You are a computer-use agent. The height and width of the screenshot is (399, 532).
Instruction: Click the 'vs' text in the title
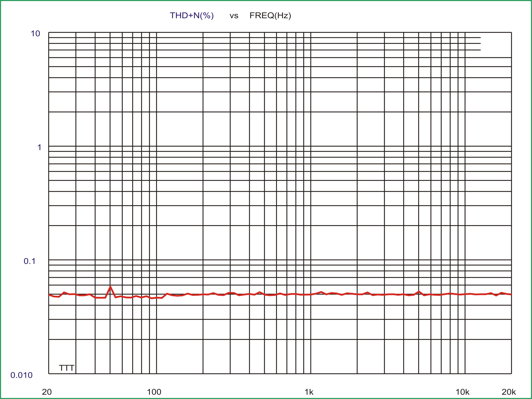tap(234, 16)
